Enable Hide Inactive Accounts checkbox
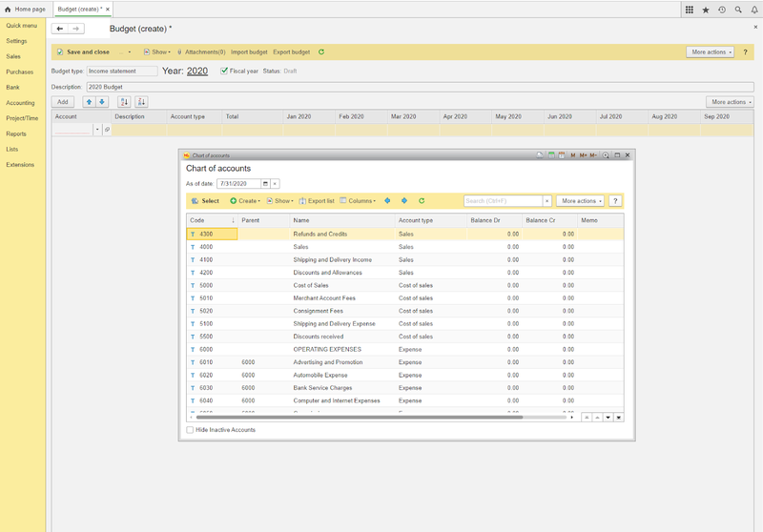The height and width of the screenshot is (532, 763). 190,430
